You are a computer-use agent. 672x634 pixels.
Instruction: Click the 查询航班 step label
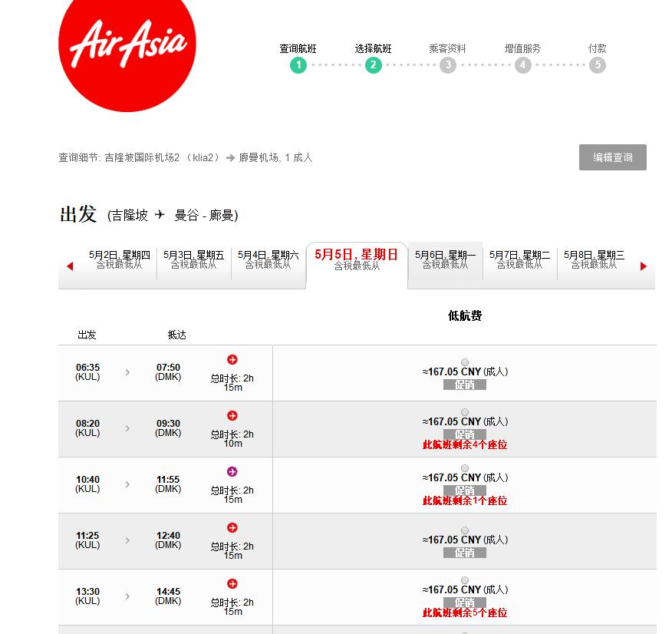click(298, 48)
